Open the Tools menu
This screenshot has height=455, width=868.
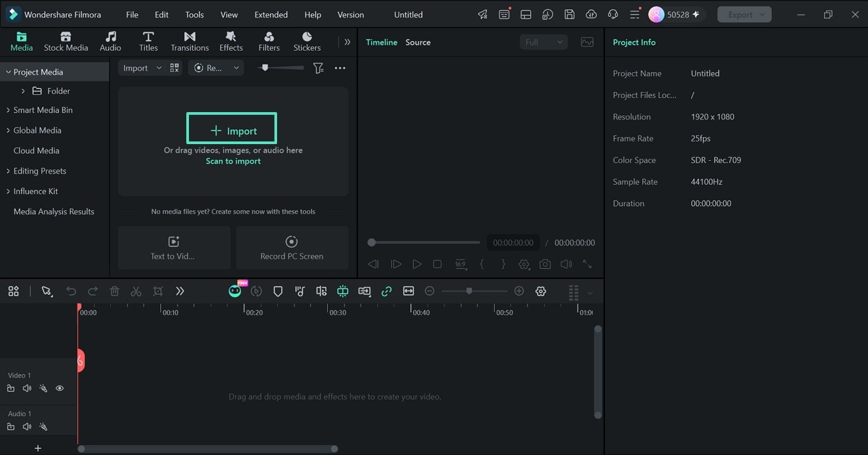tap(194, 15)
